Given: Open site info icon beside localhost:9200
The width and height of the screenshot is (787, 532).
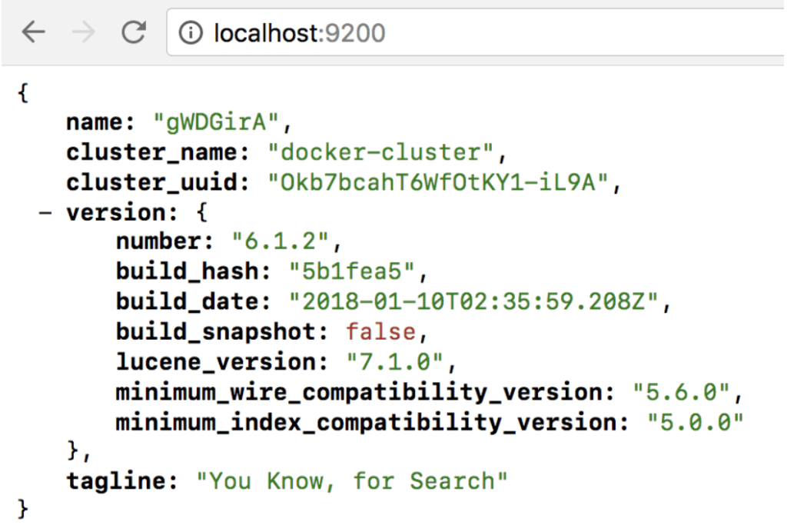Looking at the screenshot, I should coord(191,33).
